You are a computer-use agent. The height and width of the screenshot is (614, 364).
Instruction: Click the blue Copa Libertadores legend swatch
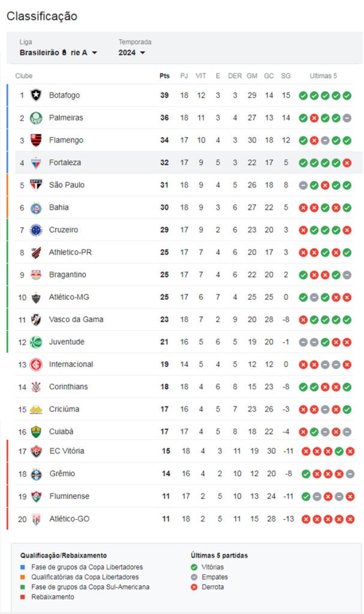tap(23, 567)
